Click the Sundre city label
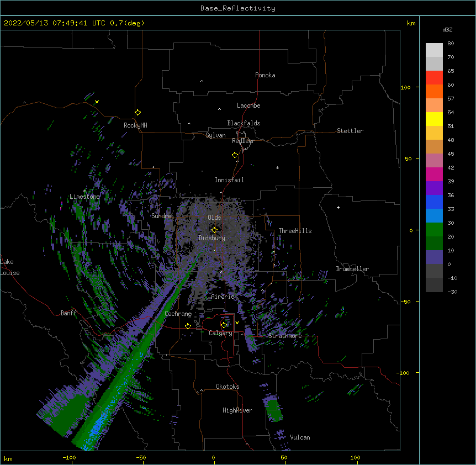The width and height of the screenshot is (476, 465). pos(161,216)
